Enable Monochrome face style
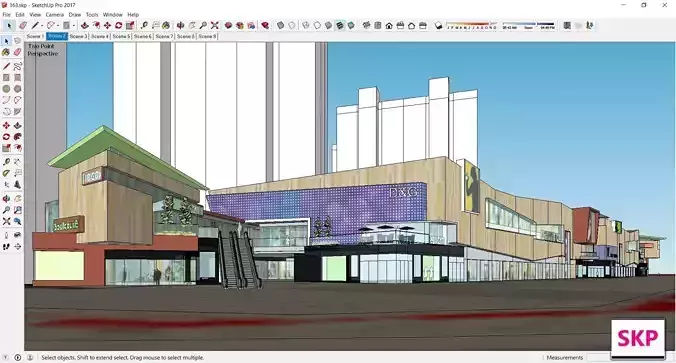Screen dimensions: 676x363 (x=351, y=26)
